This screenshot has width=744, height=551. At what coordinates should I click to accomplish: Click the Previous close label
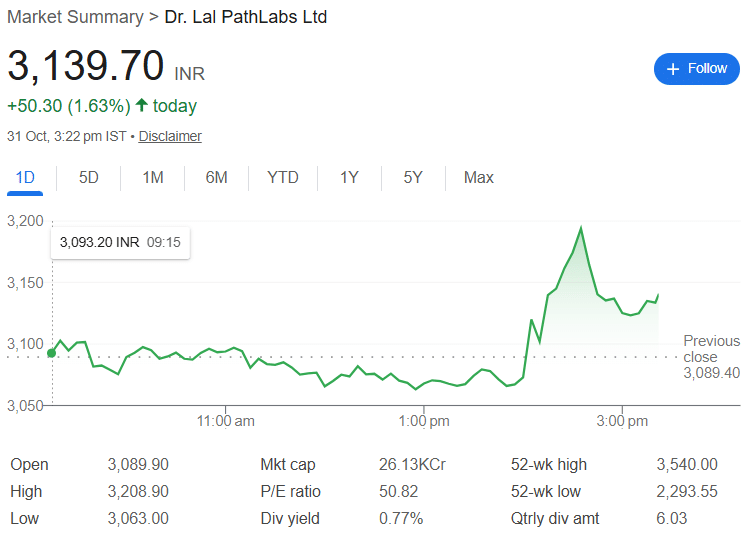[711, 349]
